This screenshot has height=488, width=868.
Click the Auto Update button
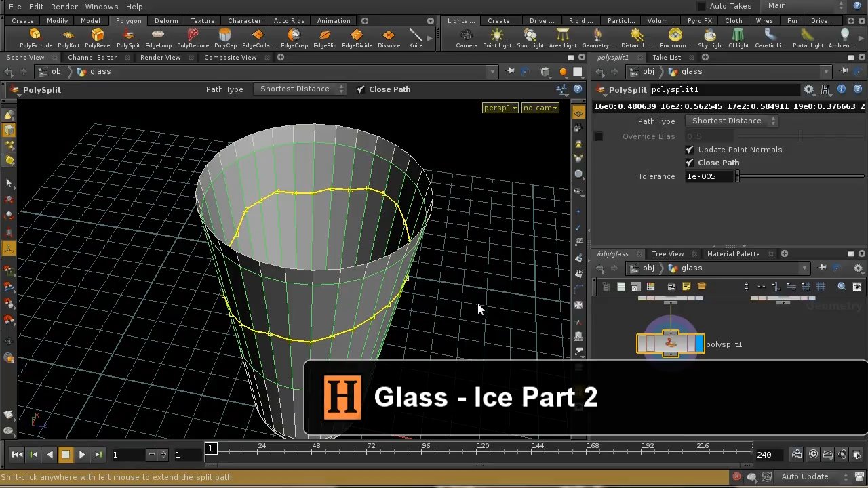point(806,476)
